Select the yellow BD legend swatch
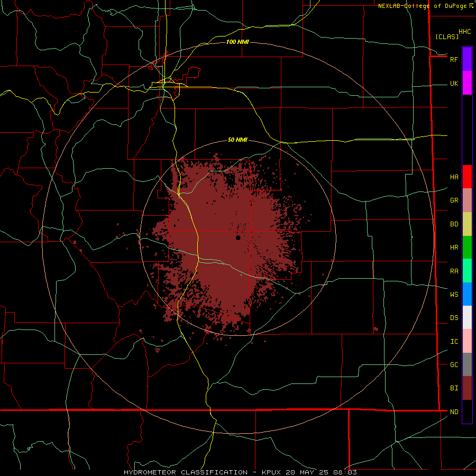Screen dimensions: 476x476 click(467, 224)
